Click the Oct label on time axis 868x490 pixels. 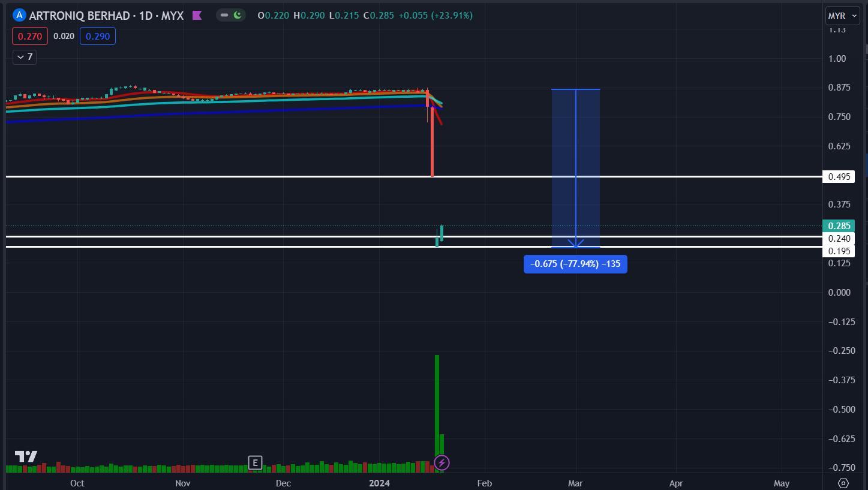[77, 483]
